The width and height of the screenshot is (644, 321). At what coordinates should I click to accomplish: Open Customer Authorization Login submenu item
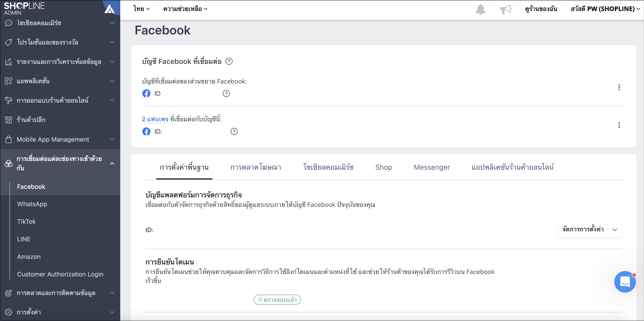tap(60, 274)
